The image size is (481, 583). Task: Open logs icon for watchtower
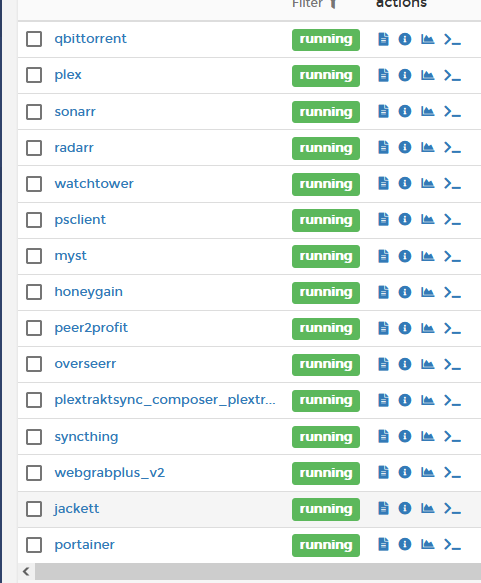383,183
